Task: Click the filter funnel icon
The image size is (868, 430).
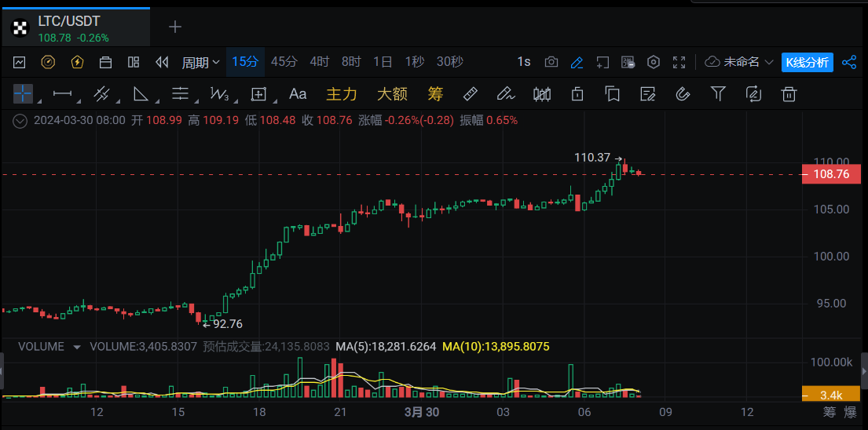Action: pyautogui.click(x=718, y=94)
